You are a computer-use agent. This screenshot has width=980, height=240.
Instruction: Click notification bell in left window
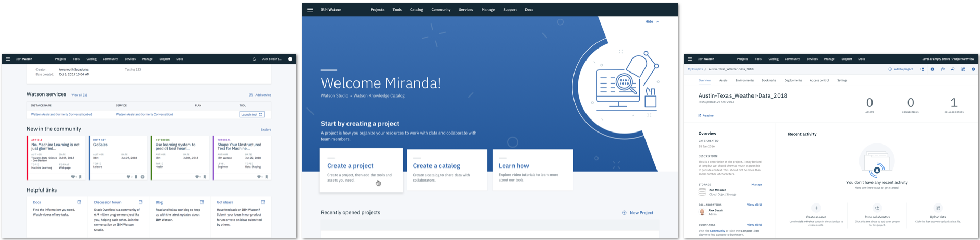click(254, 59)
